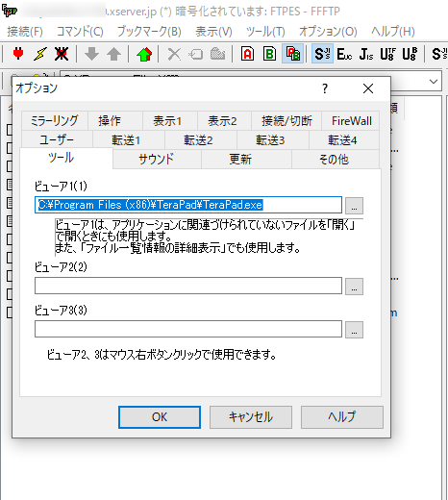Select Shift-JIS host kanji code icon
The width and height of the screenshot is (448, 500).
[x=322, y=54]
